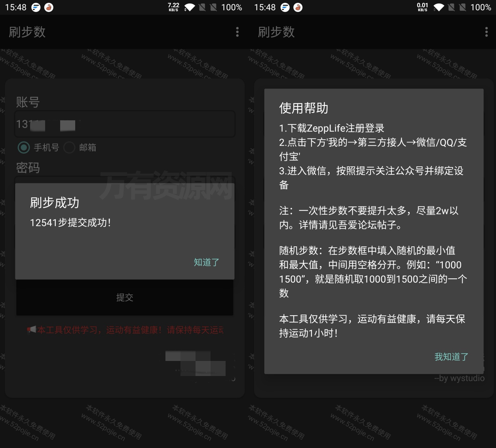Open the left screen's three-dot overflow menu
Image resolution: width=496 pixels, height=448 pixels.
click(x=237, y=32)
